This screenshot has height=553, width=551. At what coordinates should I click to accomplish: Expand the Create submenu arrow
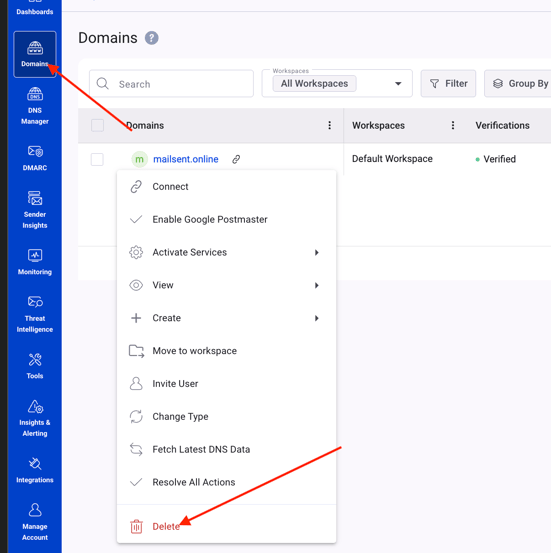316,318
